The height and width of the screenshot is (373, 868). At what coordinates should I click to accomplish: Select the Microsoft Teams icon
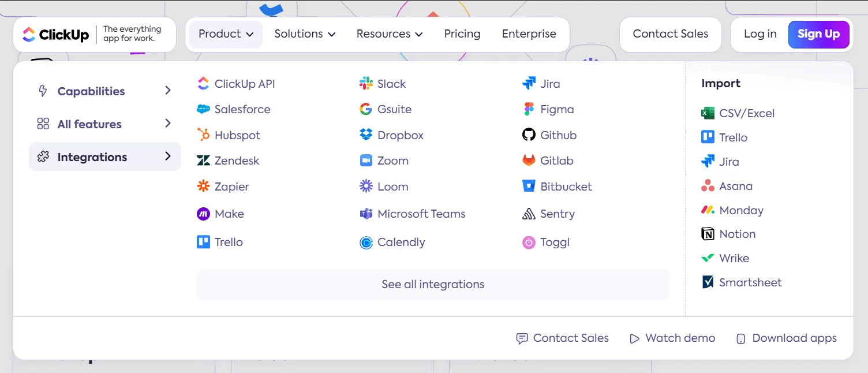pos(366,214)
